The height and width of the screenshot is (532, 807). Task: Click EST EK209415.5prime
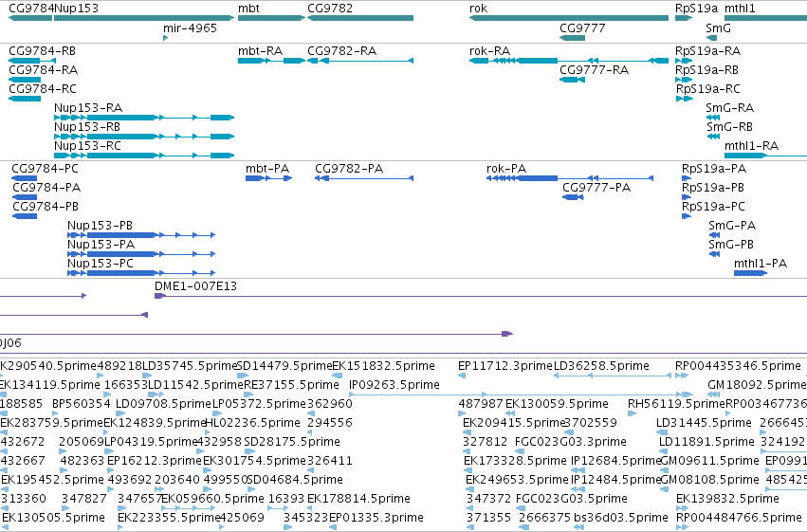point(467,432)
